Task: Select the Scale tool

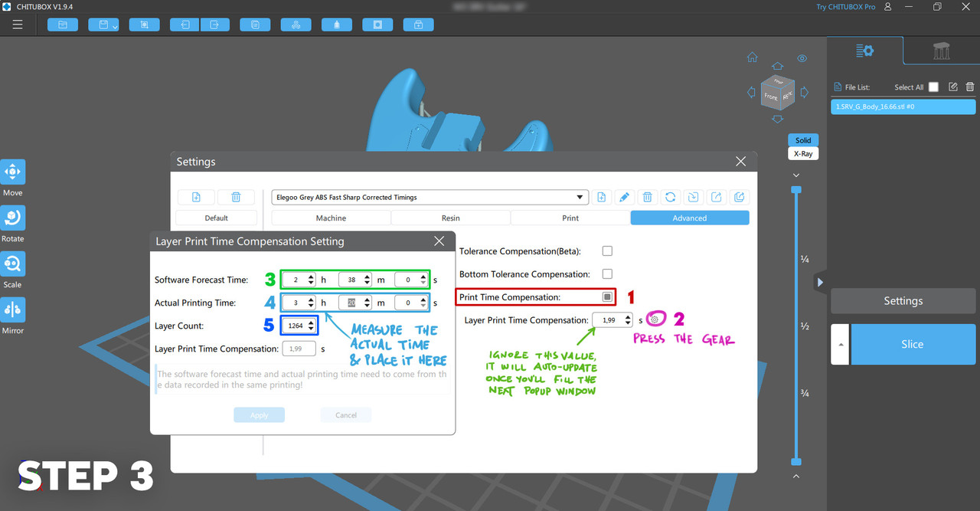Action: [x=13, y=264]
